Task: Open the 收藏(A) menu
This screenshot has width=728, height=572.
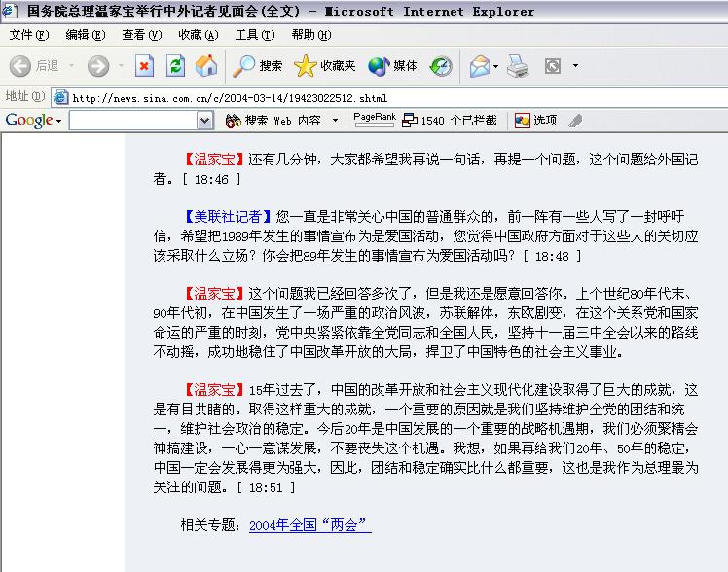Action: (x=199, y=35)
